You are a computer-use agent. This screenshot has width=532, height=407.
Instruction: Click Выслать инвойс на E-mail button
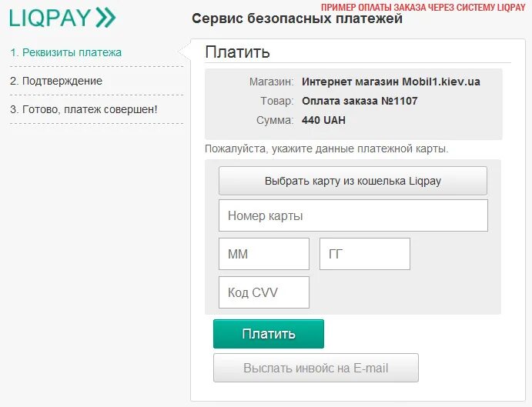coord(316,368)
